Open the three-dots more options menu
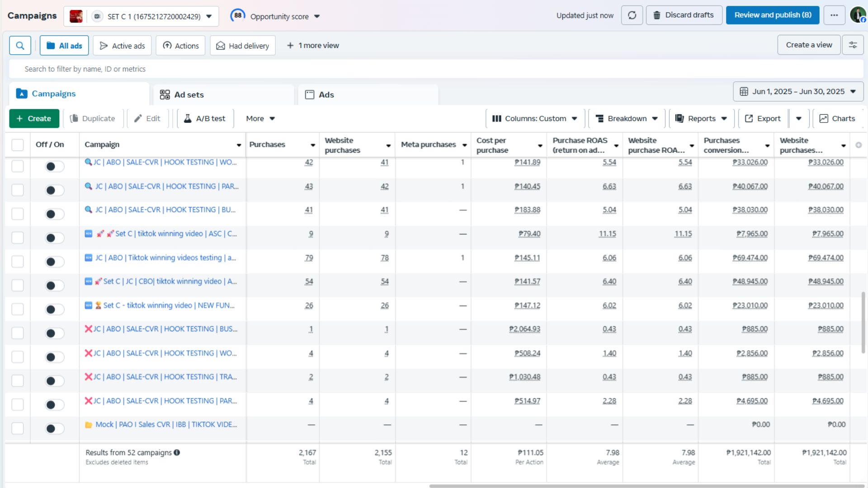 click(834, 15)
